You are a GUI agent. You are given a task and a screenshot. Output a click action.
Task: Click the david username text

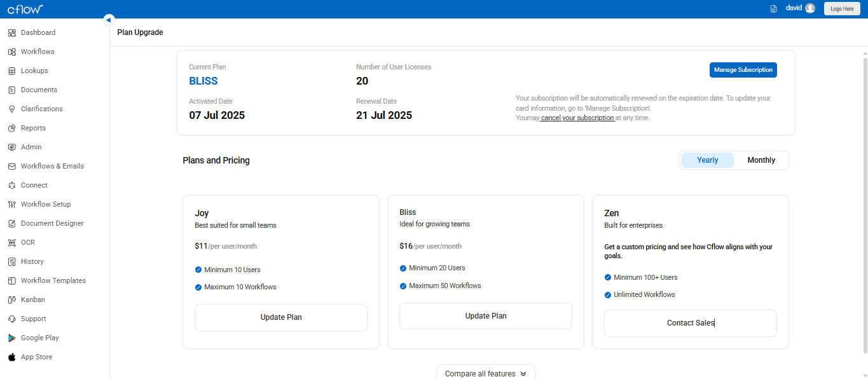[794, 8]
